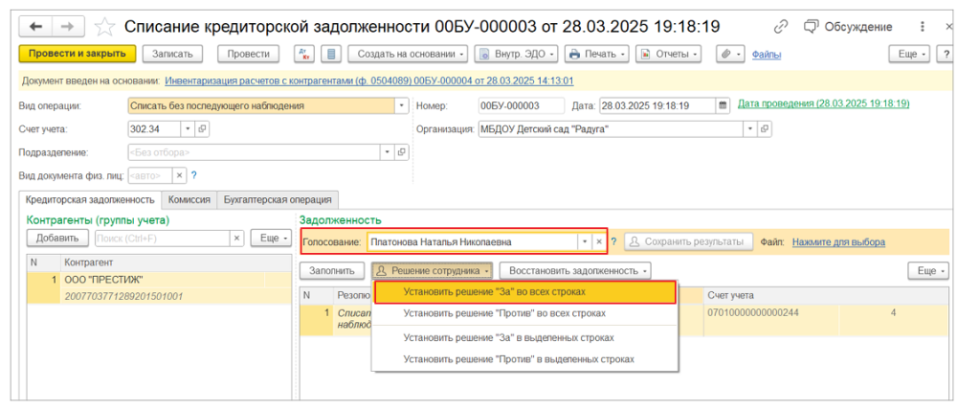The image size is (980, 411).
Task: Switch to the Комиссия tab
Action: point(189,199)
